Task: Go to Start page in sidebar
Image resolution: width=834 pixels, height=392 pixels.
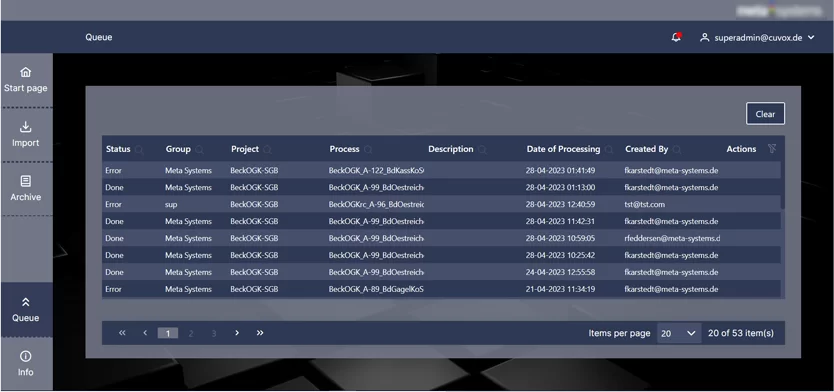Action: (x=26, y=80)
